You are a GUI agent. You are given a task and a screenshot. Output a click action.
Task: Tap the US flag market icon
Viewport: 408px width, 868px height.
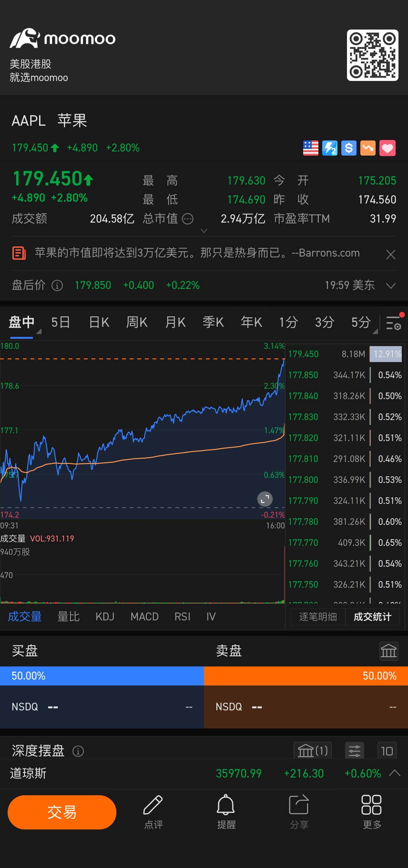(x=310, y=148)
